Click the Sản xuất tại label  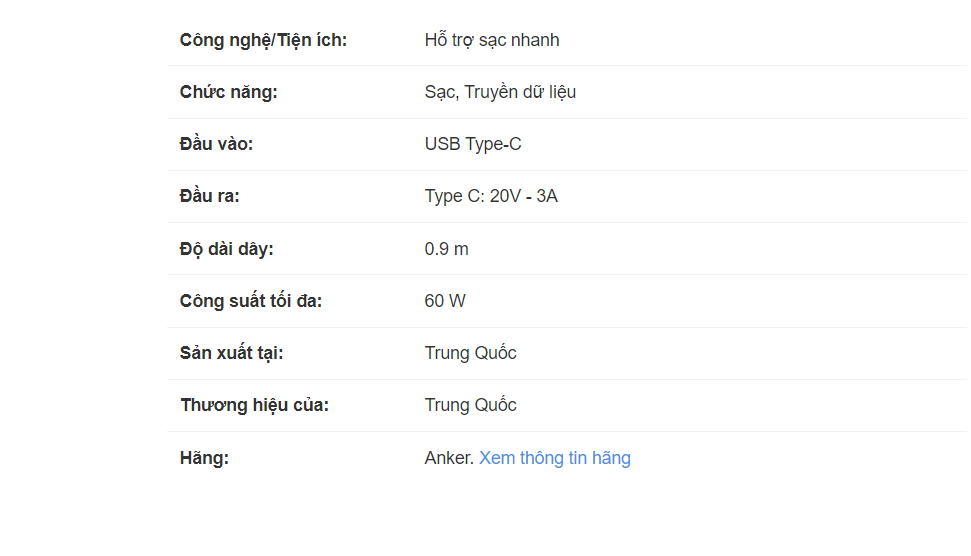click(232, 353)
